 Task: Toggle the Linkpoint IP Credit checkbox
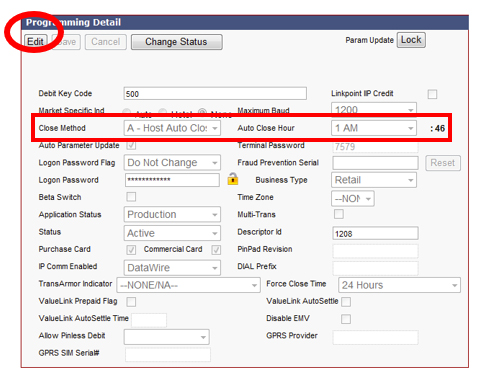click(432, 94)
